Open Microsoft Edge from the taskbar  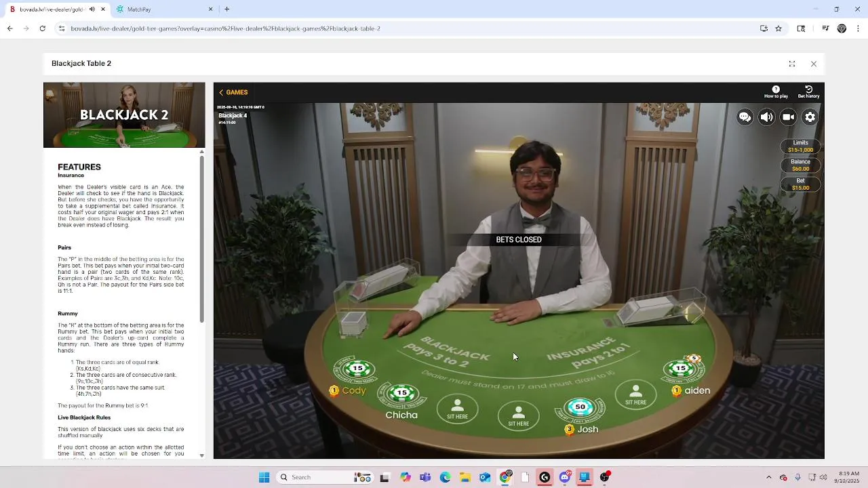(445, 477)
